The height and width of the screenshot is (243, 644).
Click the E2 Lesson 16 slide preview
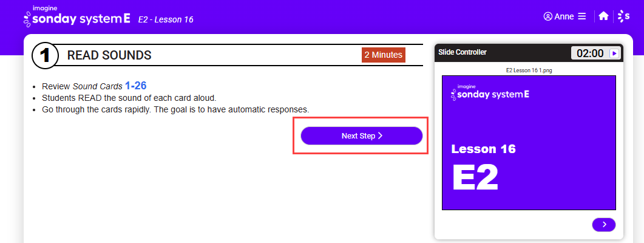point(529,143)
